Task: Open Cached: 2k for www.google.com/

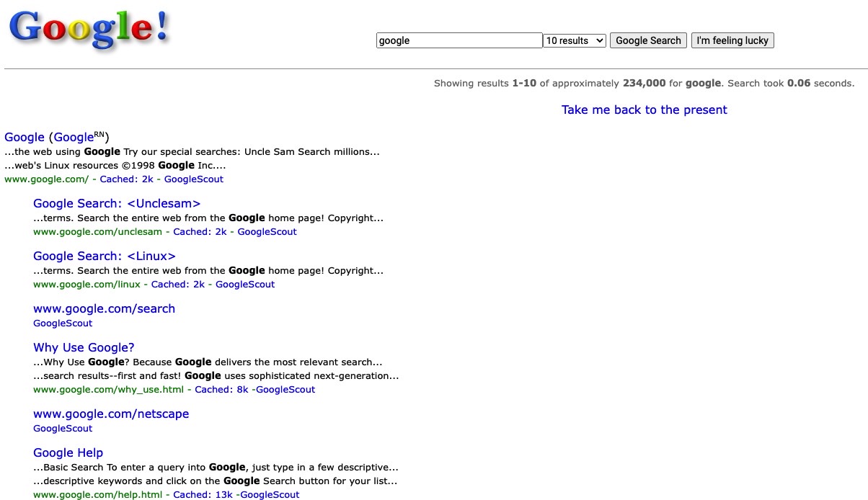Action: pyautogui.click(x=126, y=179)
